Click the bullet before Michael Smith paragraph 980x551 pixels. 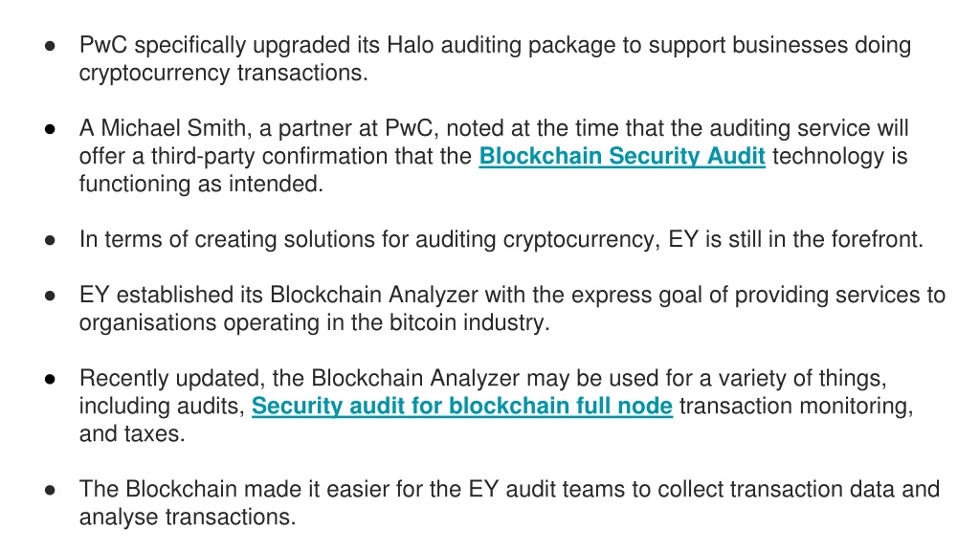50,129
